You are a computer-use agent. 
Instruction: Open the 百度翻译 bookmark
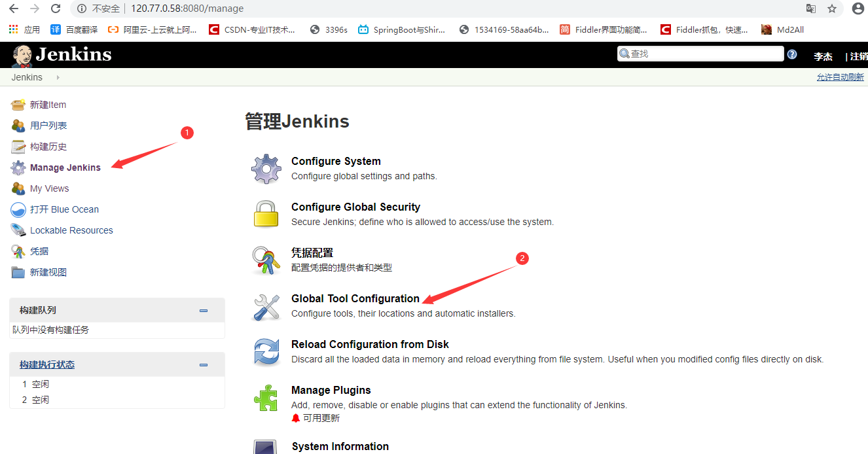pyautogui.click(x=74, y=29)
